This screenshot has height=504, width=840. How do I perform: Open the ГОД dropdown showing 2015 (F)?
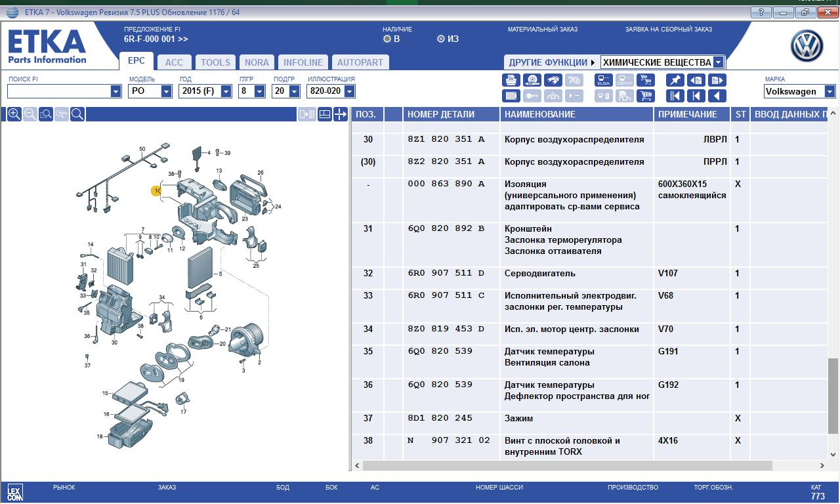(226, 91)
